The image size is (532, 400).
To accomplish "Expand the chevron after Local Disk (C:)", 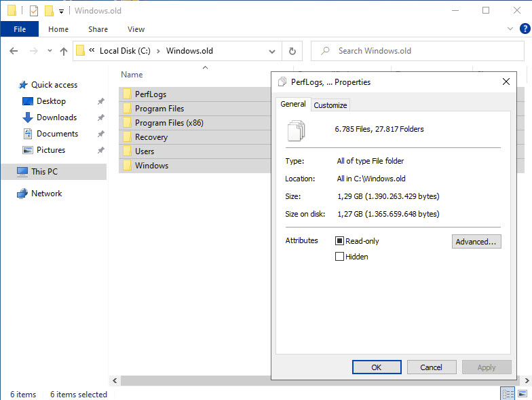I will point(158,52).
